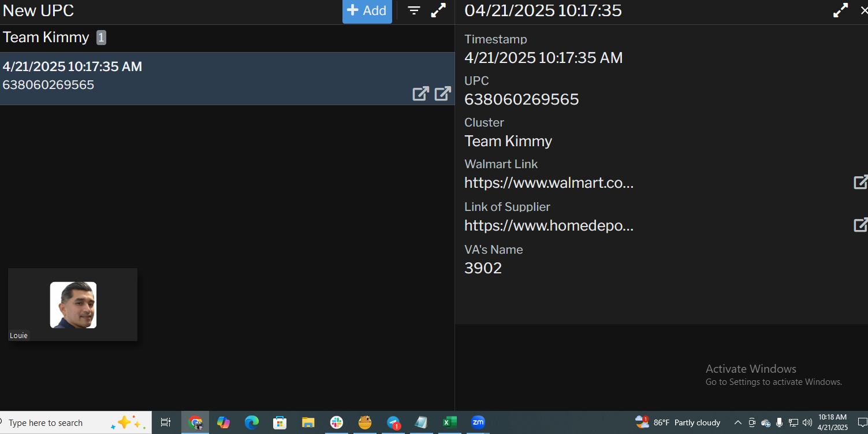Open Microsoft Edge from the taskbar
Image resolution: width=868 pixels, height=434 pixels.
251,422
